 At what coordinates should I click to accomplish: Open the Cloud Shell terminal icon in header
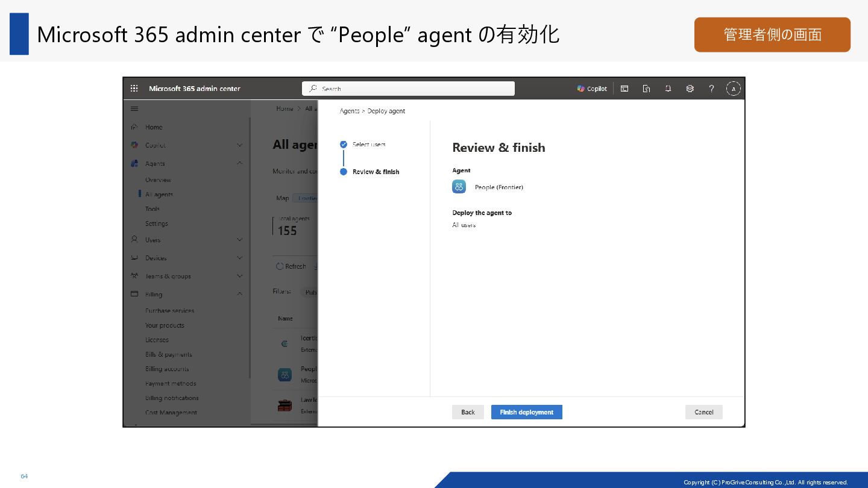624,89
